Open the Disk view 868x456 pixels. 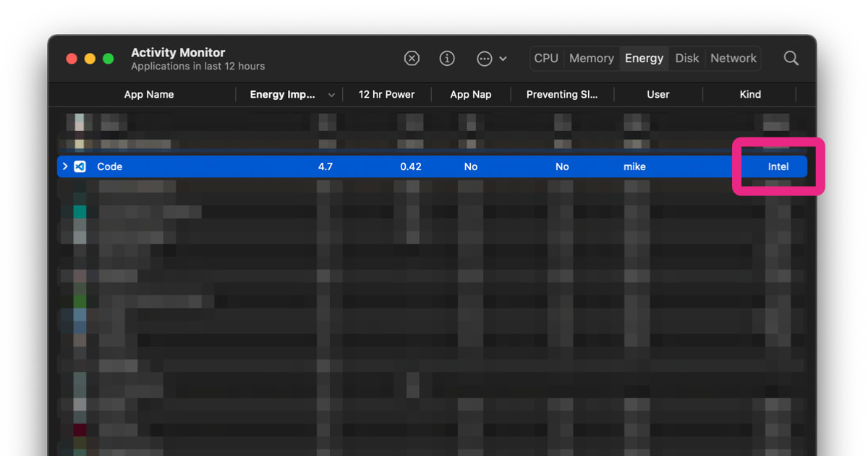pos(686,58)
